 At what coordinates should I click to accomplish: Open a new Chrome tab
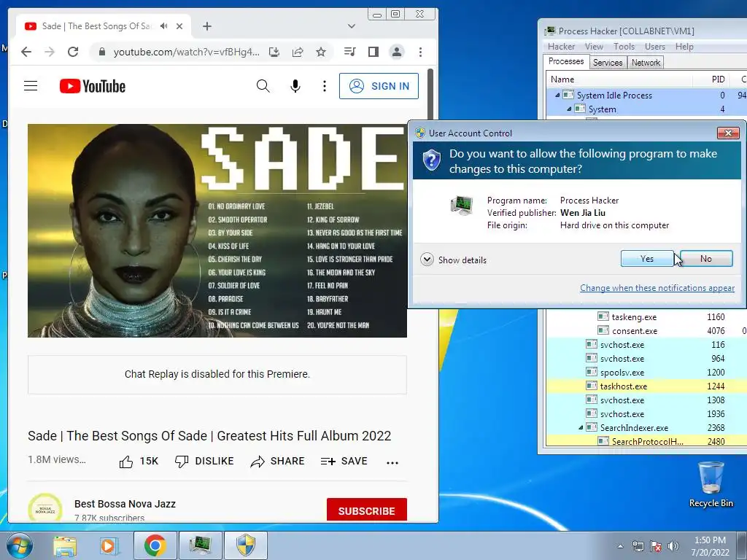[x=206, y=26]
